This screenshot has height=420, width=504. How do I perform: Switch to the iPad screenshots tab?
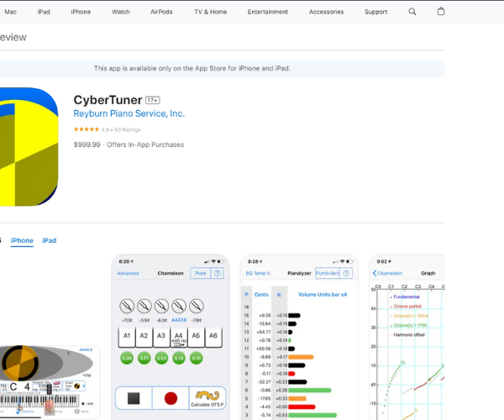point(50,240)
